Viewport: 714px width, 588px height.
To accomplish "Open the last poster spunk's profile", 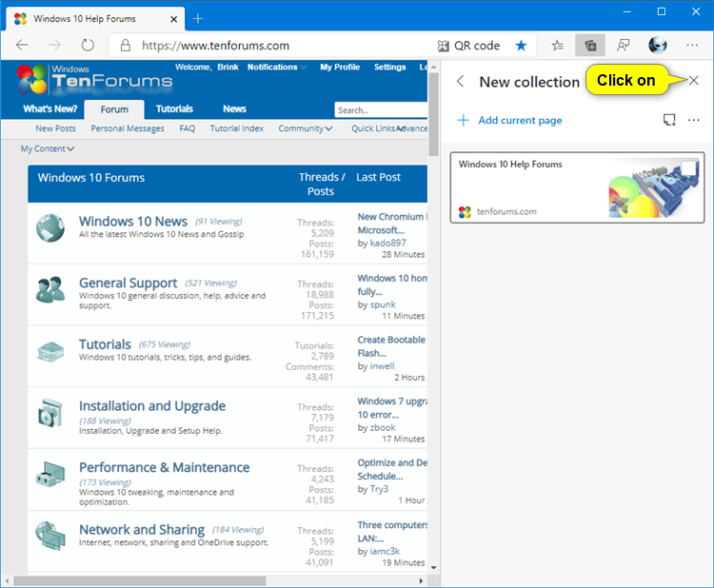I will click(x=383, y=304).
